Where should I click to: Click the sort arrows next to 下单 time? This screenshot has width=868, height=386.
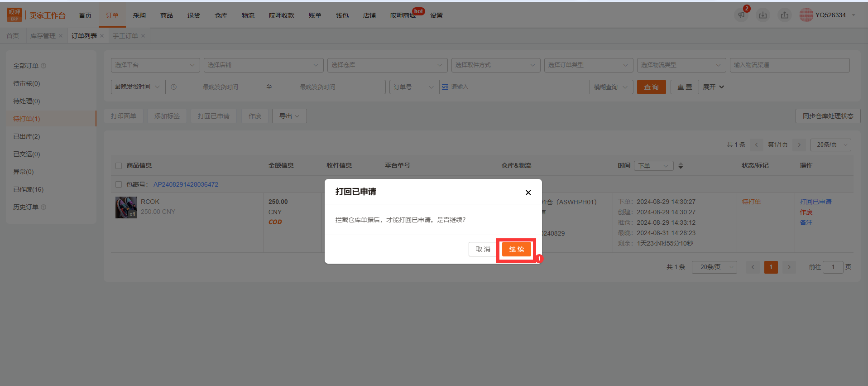pyautogui.click(x=681, y=166)
